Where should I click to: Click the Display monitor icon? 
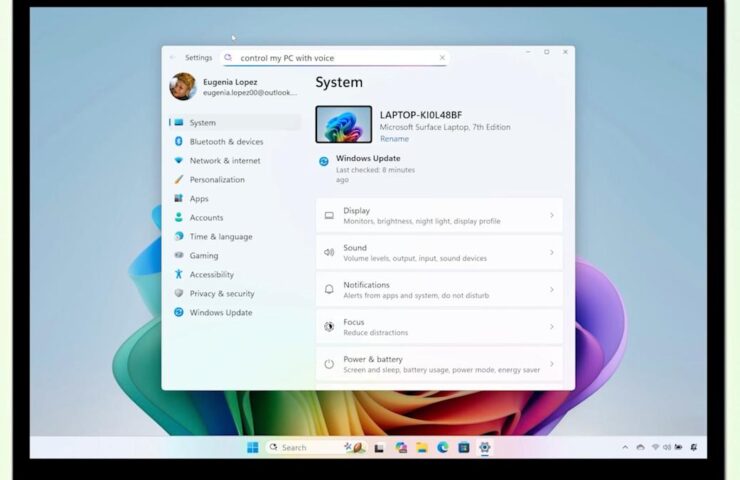click(329, 216)
